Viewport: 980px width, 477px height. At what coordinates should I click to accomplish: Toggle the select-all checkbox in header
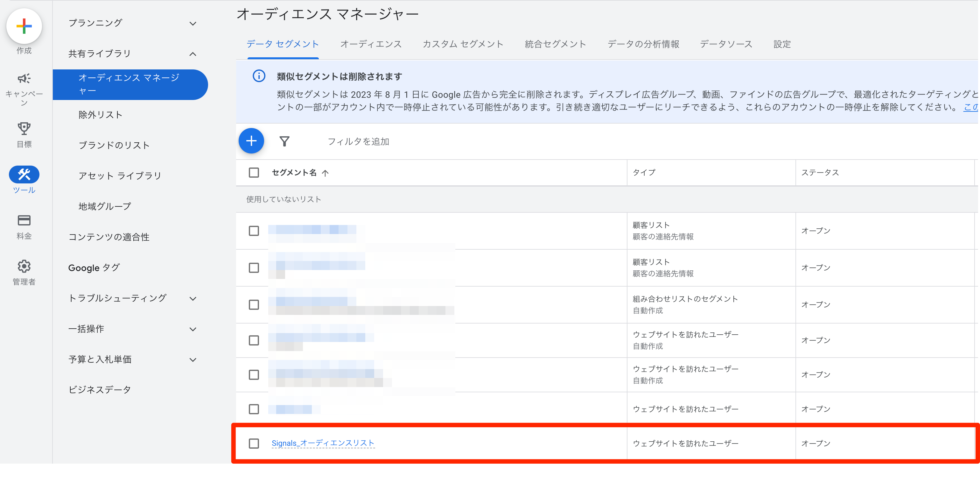click(x=254, y=173)
